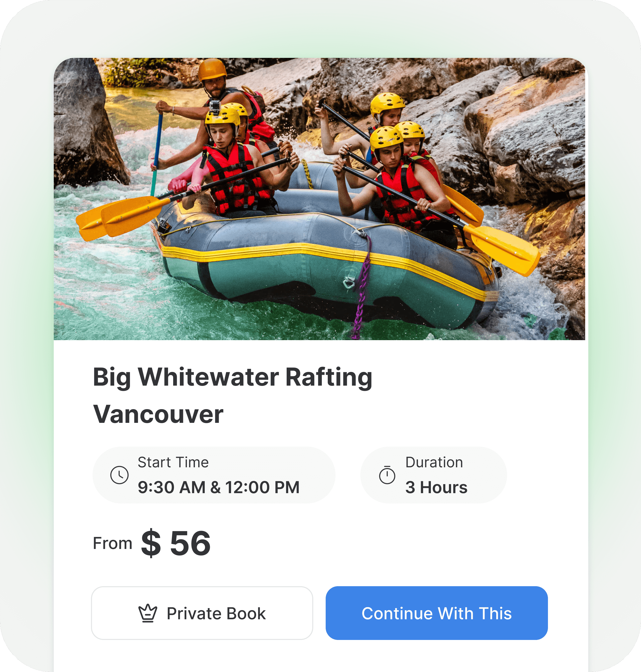641x672 pixels.
Task: Click the clock icon beside Start Time
Action: (x=119, y=475)
